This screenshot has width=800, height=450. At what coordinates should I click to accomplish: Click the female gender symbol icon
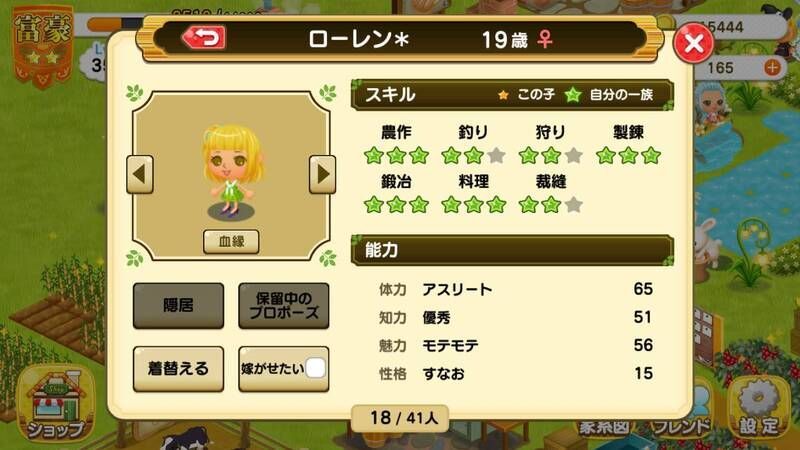(x=545, y=39)
